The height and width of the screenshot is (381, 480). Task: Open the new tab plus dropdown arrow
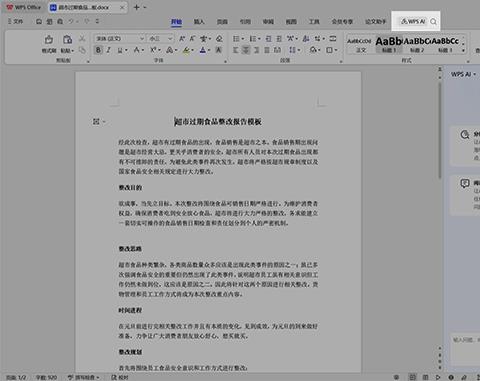point(145,7)
